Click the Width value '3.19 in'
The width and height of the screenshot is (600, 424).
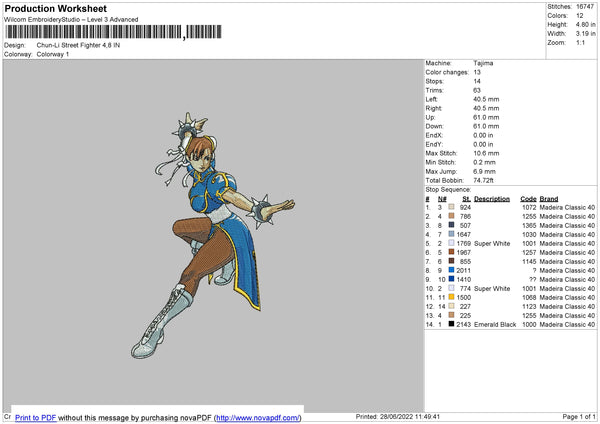point(585,34)
